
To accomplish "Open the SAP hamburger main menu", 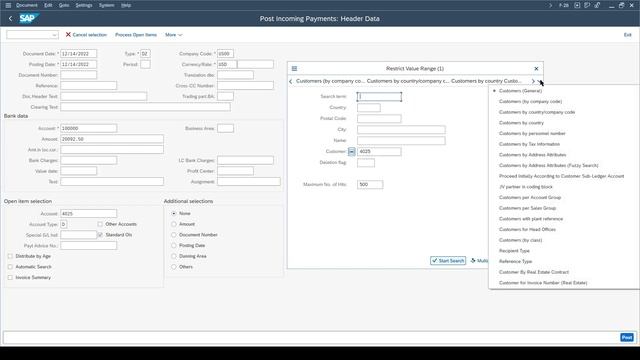I will [x=8, y=5].
